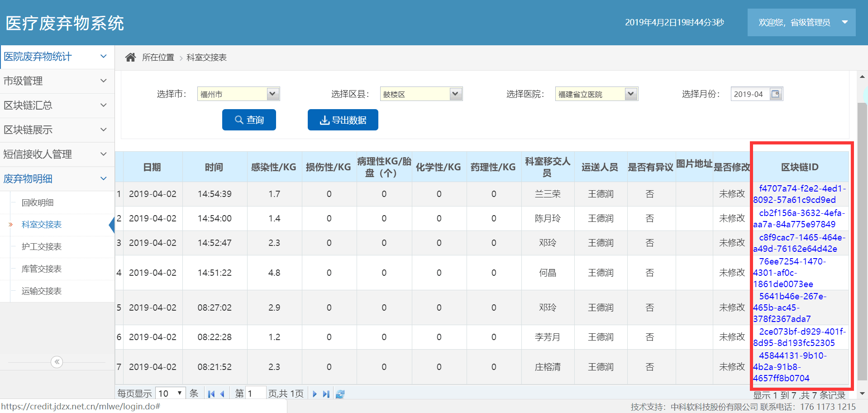Viewport: 868px width, 413px height.
Task: Click time cell 08:27:02
Action: (215, 308)
